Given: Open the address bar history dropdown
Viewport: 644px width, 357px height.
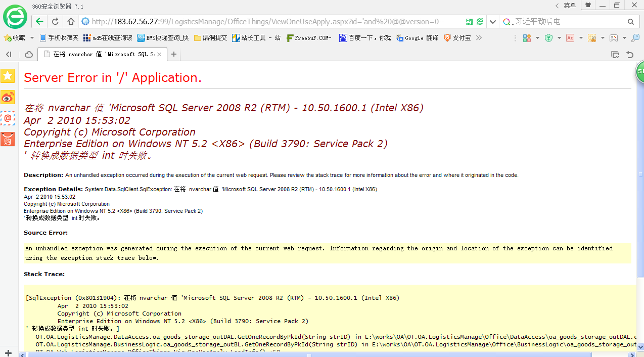Looking at the screenshot, I should (493, 22).
